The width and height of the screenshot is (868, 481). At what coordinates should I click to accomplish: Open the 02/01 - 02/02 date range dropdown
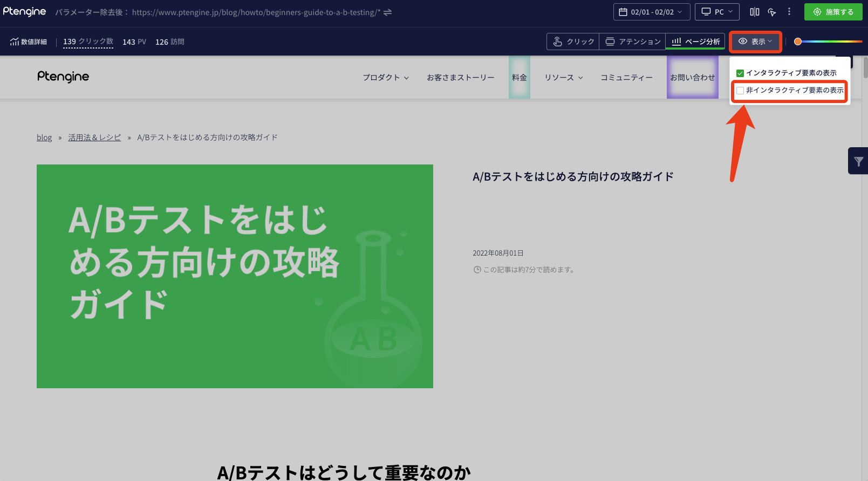click(652, 12)
